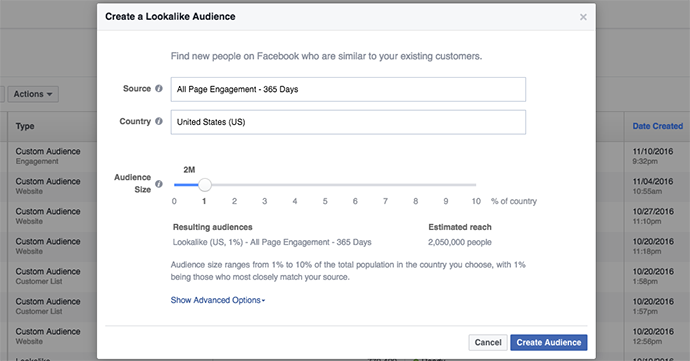This screenshot has height=361, width=690.
Task: Click the Source info icon
Action: pyautogui.click(x=159, y=88)
